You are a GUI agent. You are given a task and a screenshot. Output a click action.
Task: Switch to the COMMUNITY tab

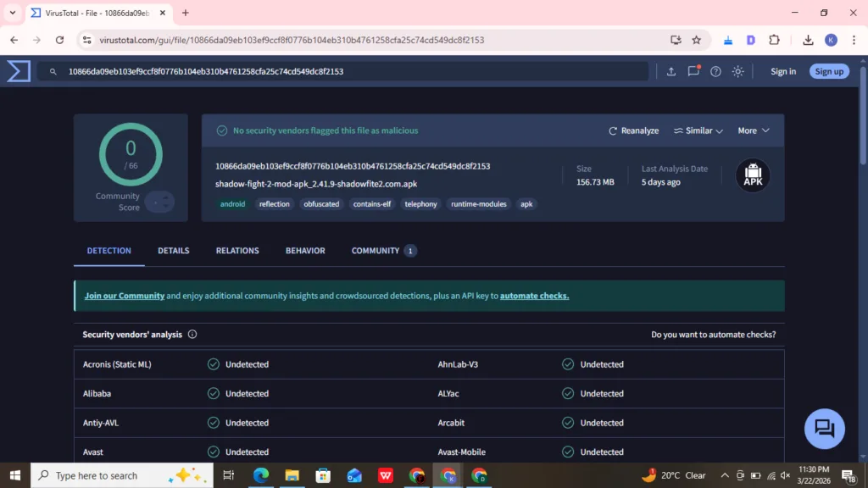pyautogui.click(x=384, y=251)
